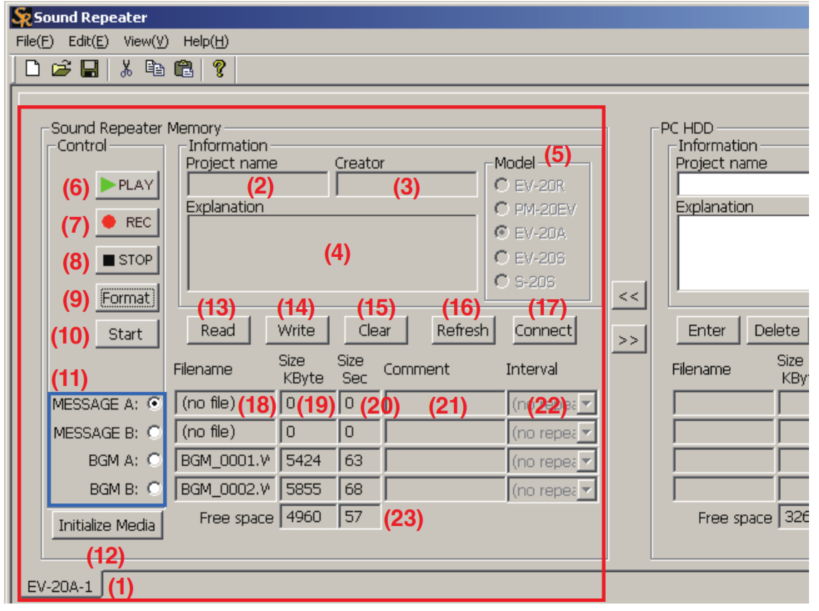Click the Write button
Screen dimensions: 819x611
point(297,331)
